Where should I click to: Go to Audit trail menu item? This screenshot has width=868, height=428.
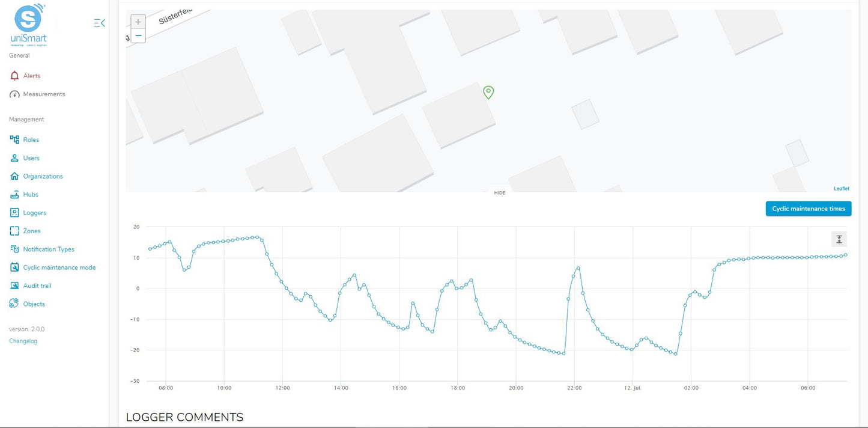tap(37, 286)
